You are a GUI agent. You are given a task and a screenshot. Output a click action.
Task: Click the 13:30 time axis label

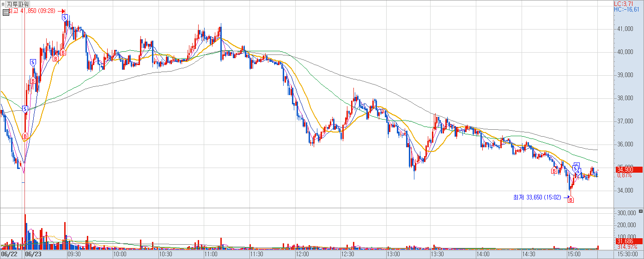click(x=437, y=254)
